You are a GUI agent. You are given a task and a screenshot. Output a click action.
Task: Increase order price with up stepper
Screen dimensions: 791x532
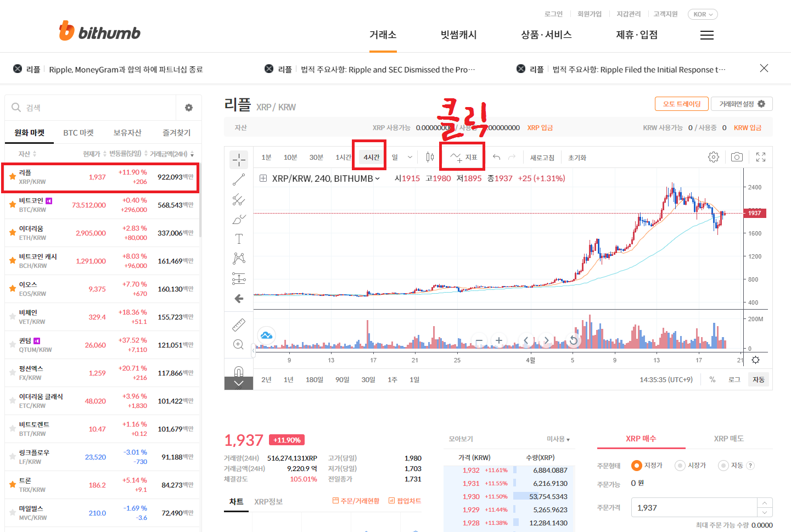[765, 503]
